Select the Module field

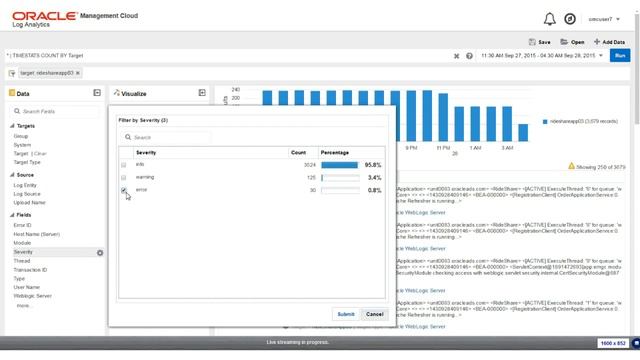[x=22, y=243]
